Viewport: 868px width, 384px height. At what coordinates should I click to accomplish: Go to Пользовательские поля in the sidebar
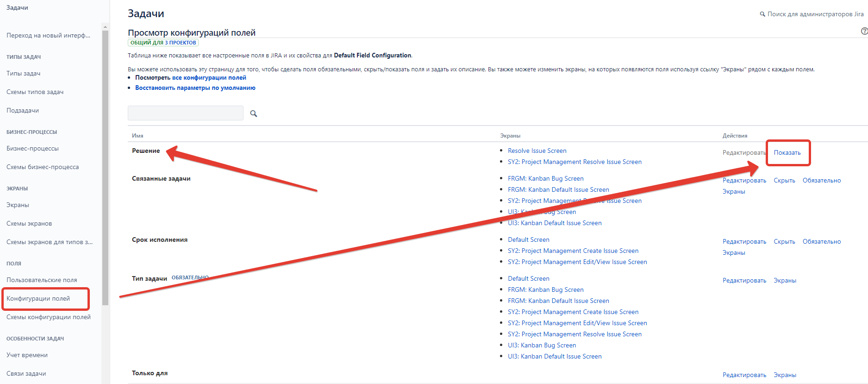[x=42, y=280]
